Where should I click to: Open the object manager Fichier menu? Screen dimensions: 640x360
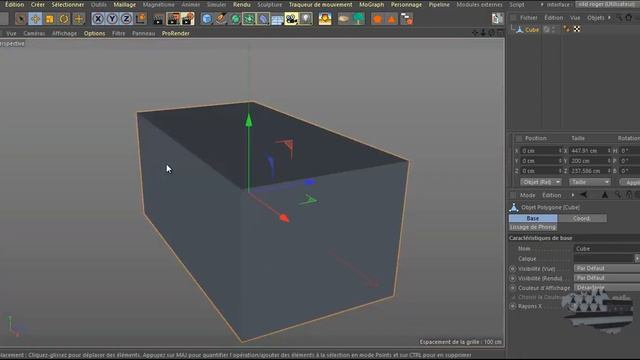click(529, 18)
